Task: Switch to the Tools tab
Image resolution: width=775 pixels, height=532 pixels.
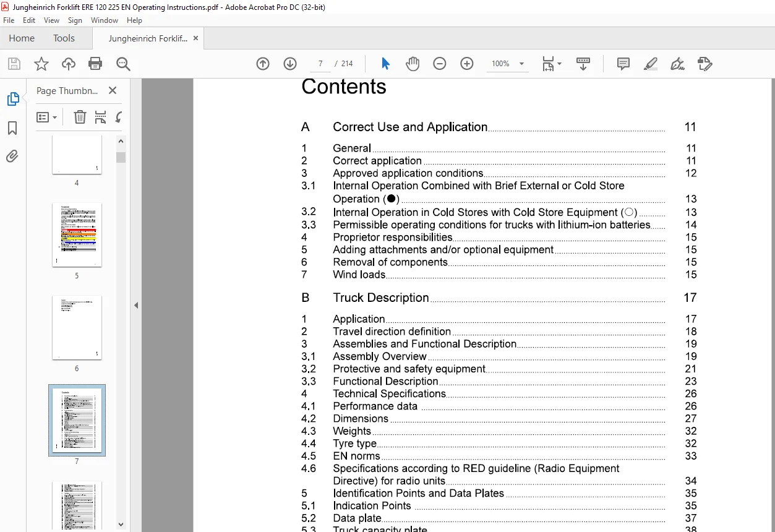Action: point(64,38)
